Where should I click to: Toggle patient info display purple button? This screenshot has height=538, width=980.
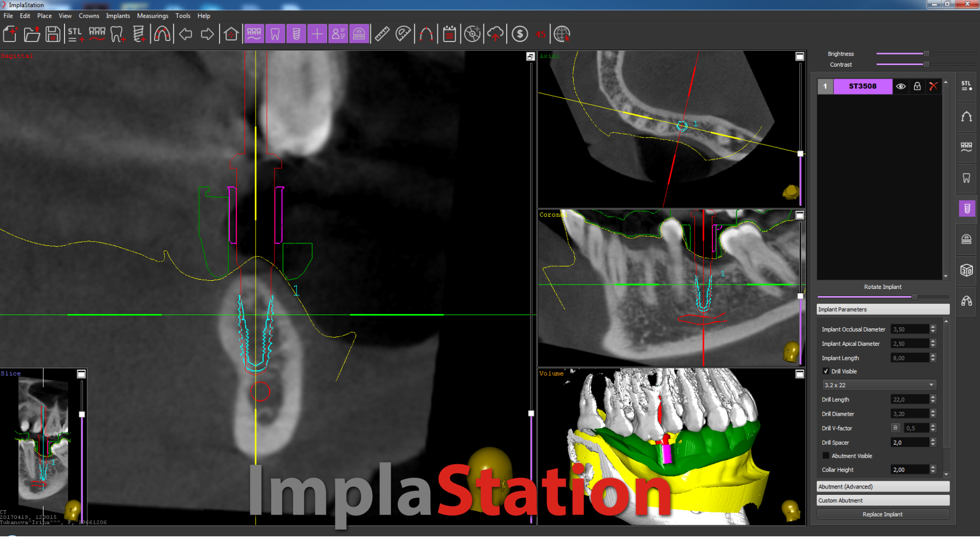tap(338, 34)
